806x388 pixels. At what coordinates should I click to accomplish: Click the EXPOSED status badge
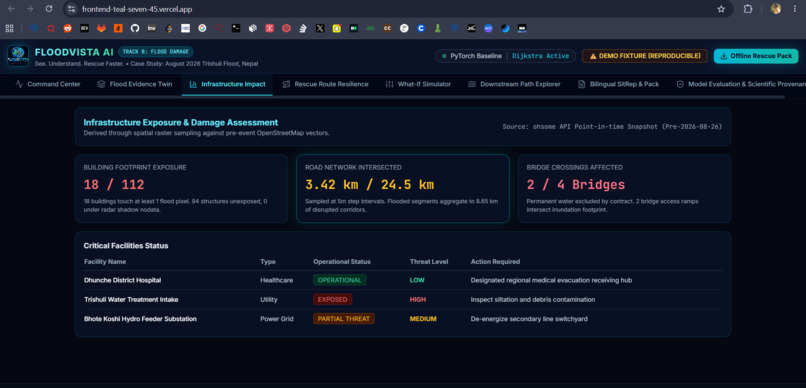(333, 299)
